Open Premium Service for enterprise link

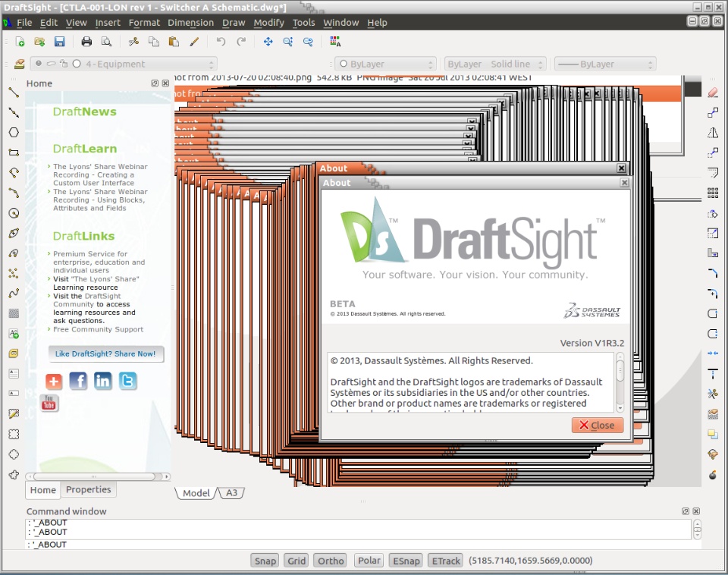[x=99, y=262]
